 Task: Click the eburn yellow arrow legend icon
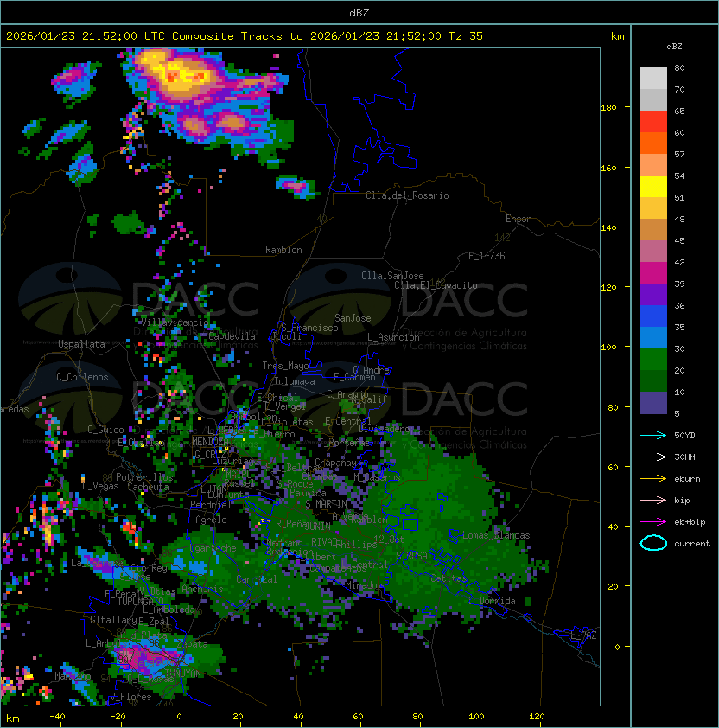click(x=653, y=479)
